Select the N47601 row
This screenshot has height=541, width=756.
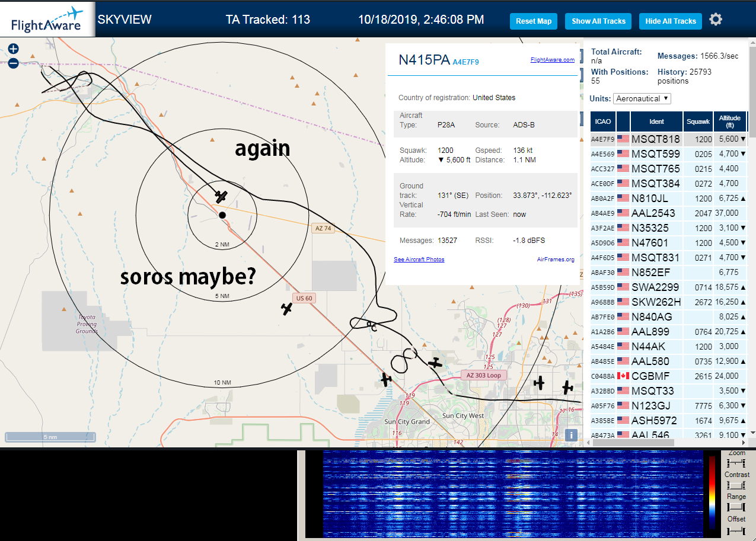(x=669, y=243)
